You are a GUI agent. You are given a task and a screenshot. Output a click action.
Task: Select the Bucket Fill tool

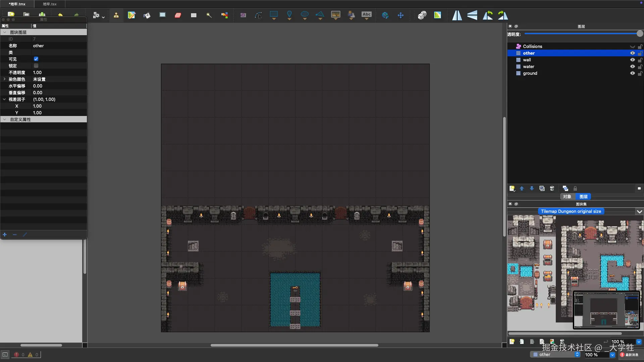(147, 15)
